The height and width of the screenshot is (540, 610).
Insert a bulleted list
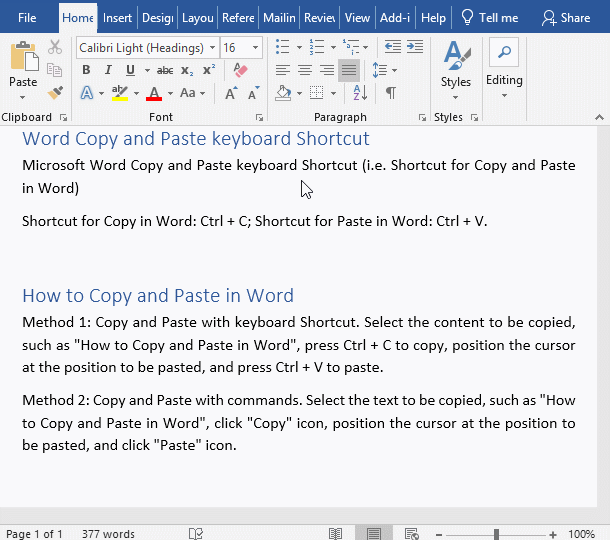click(283, 47)
